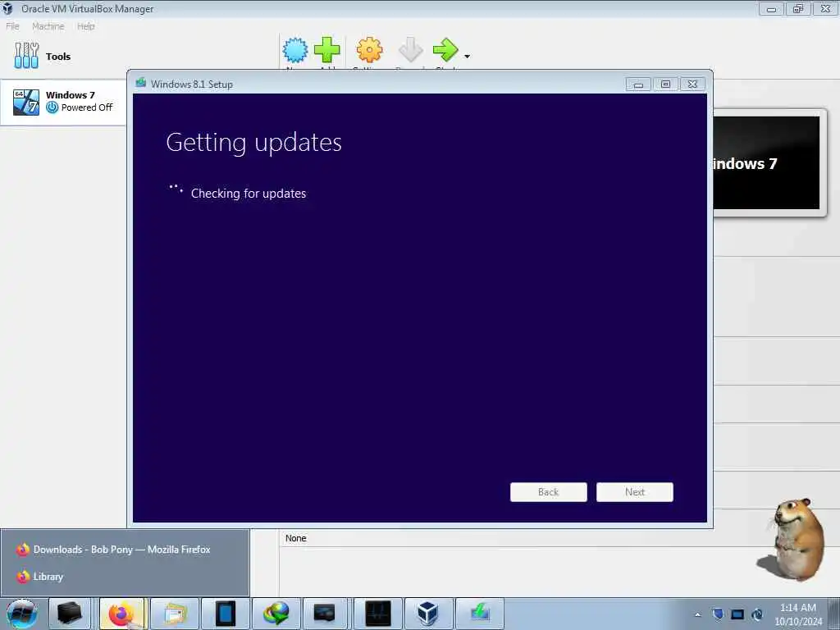
Task: Click the Windows Setup taskbar icon
Action: click(479, 614)
